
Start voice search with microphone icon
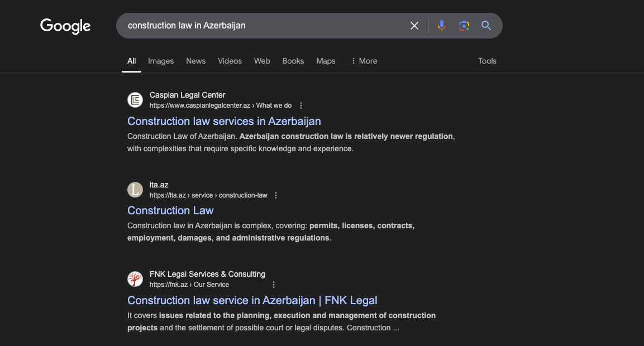click(x=441, y=26)
